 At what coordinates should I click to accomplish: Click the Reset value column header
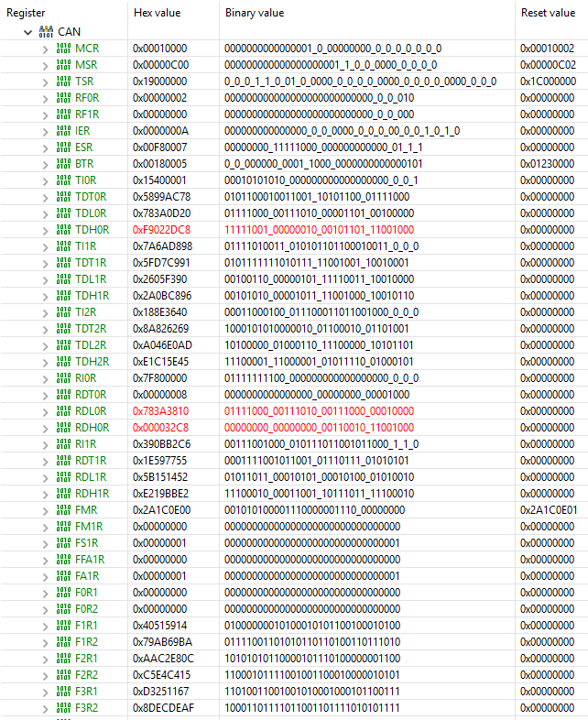click(x=548, y=13)
